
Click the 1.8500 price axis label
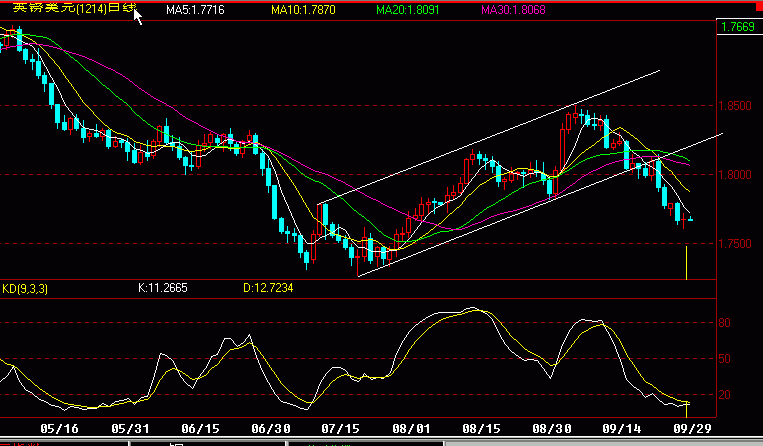point(735,106)
